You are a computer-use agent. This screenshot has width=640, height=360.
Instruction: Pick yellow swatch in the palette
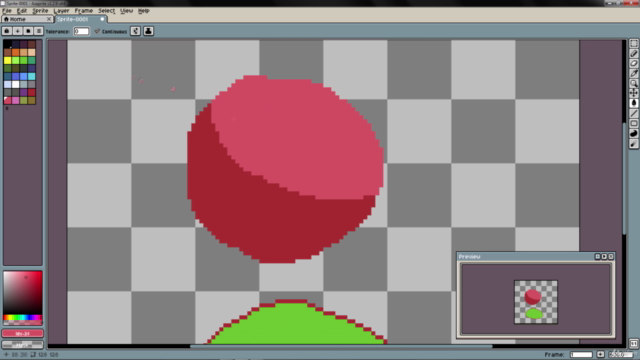tap(7, 60)
